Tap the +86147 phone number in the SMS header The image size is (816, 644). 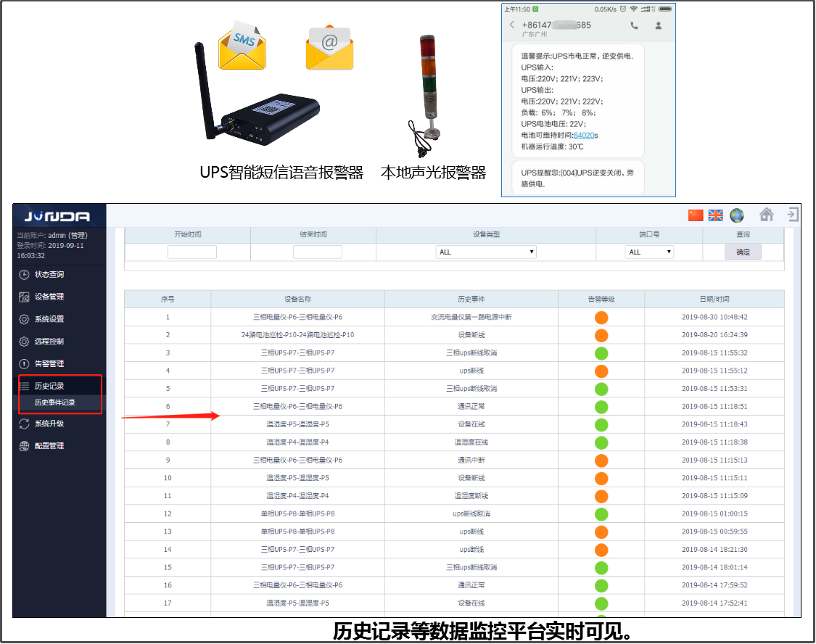pos(556,25)
